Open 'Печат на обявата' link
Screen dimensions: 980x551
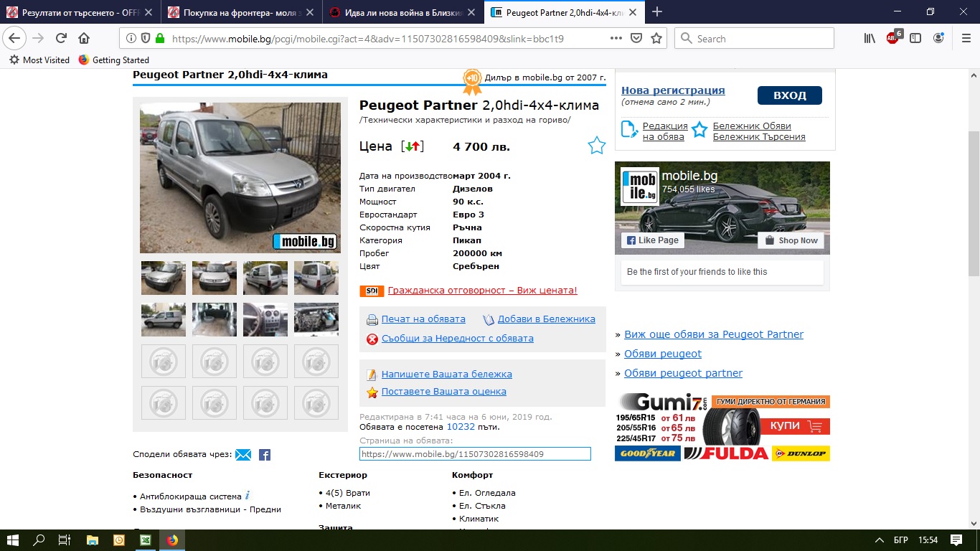pyautogui.click(x=423, y=319)
